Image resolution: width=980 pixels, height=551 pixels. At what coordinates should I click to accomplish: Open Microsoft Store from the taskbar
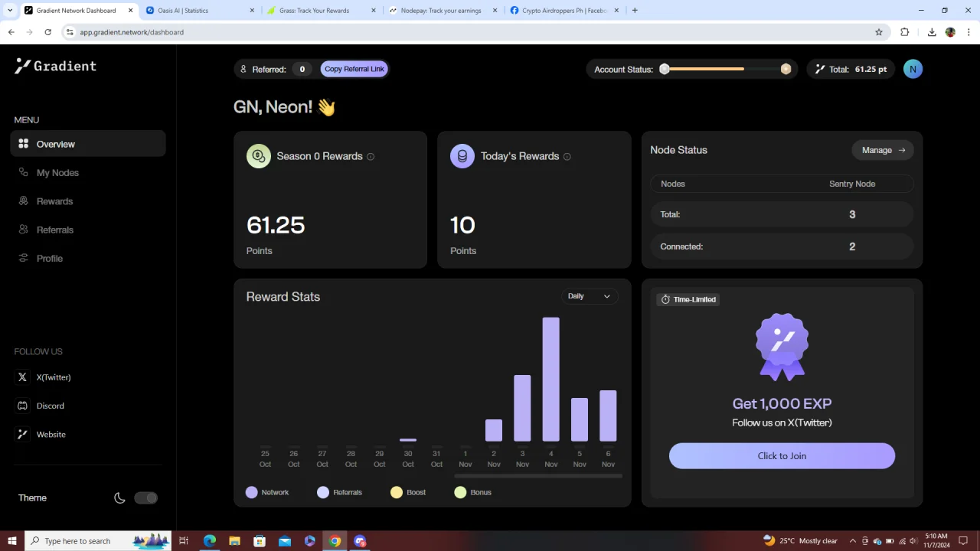point(260,541)
